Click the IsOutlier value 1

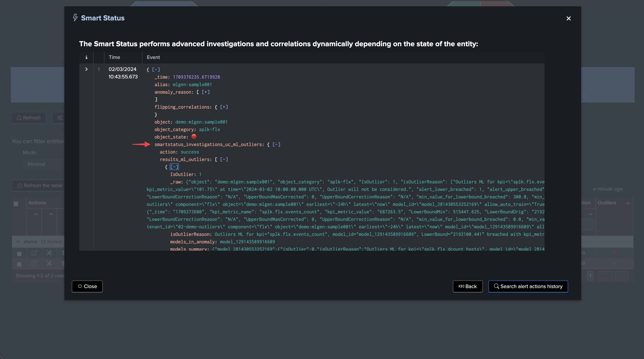(x=200, y=174)
